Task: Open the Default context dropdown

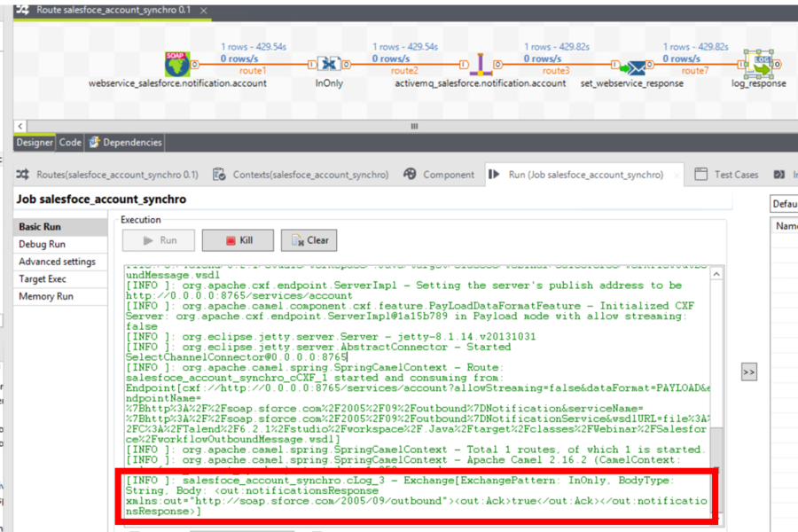Action: coord(784,204)
